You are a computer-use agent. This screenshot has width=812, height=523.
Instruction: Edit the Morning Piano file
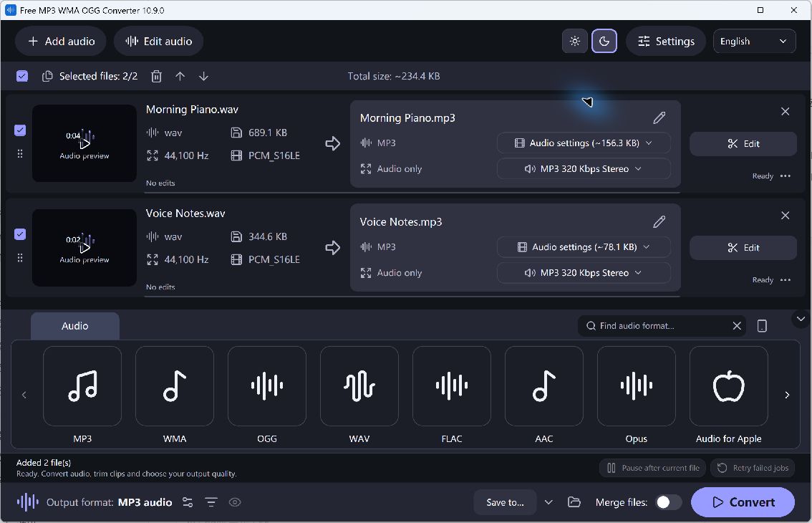tap(743, 143)
